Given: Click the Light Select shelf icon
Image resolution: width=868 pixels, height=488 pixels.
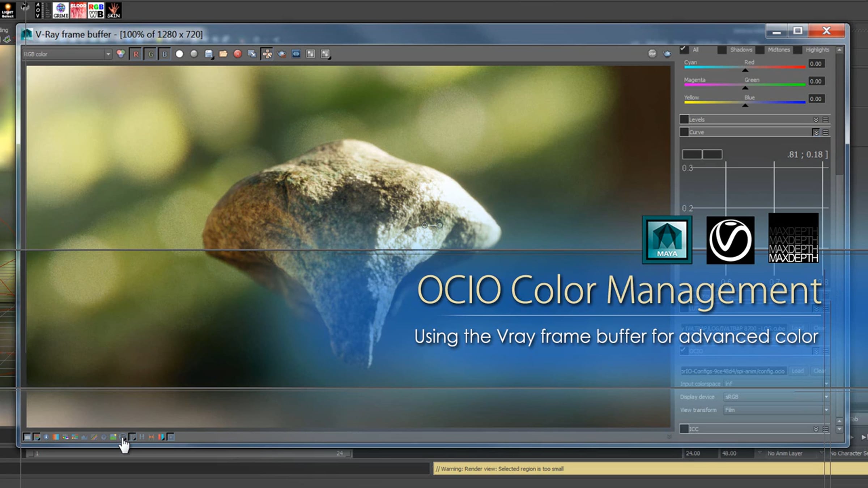Looking at the screenshot, I should (x=8, y=10).
